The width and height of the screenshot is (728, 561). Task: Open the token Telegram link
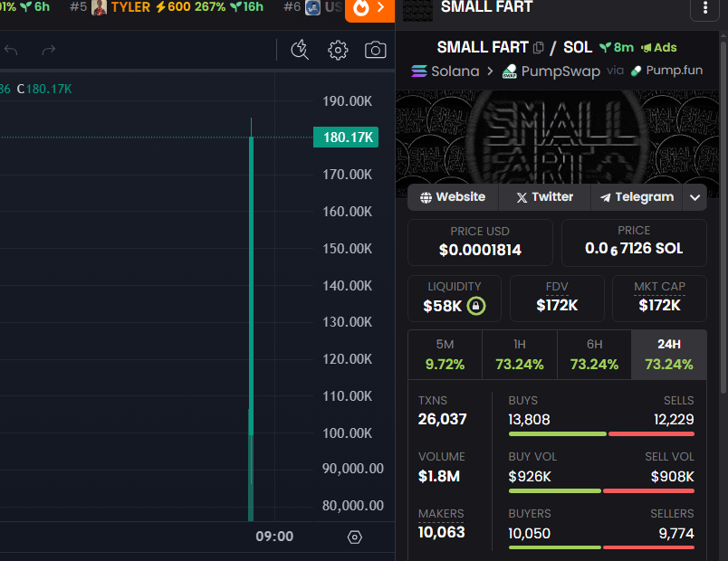point(637,197)
